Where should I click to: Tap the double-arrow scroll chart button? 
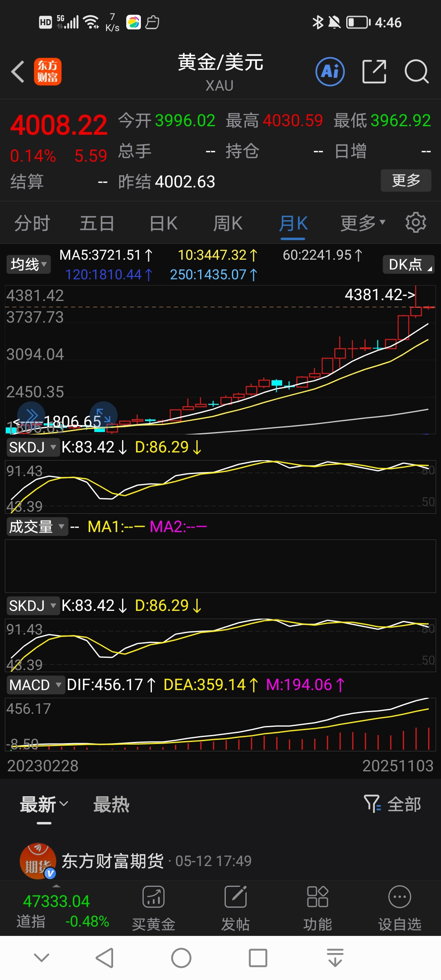(x=31, y=416)
